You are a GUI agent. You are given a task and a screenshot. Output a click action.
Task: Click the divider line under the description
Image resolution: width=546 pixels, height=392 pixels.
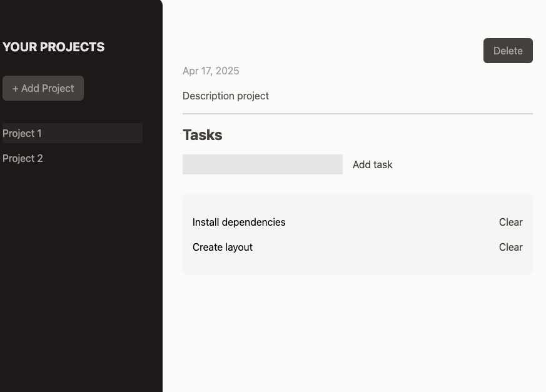click(358, 114)
